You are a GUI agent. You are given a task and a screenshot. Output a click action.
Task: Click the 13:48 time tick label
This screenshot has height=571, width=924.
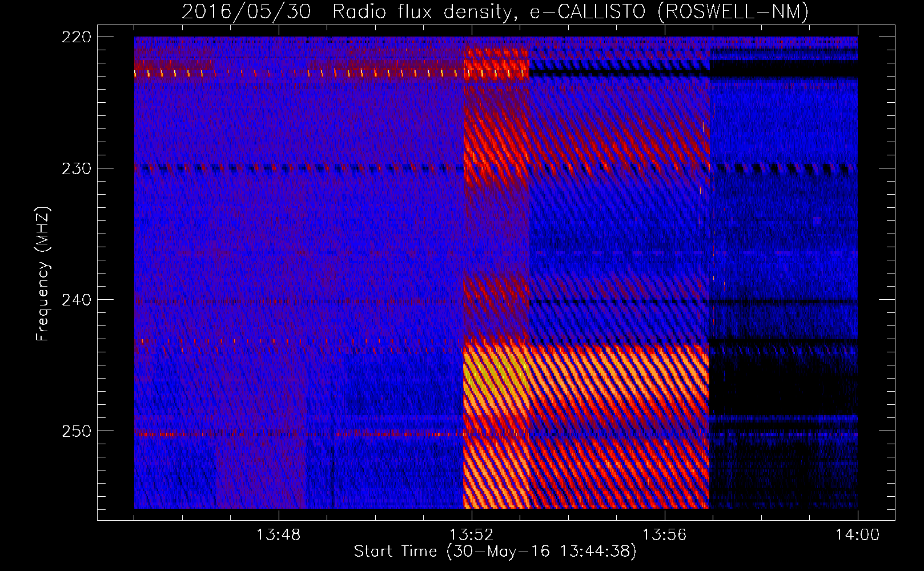click(x=278, y=535)
